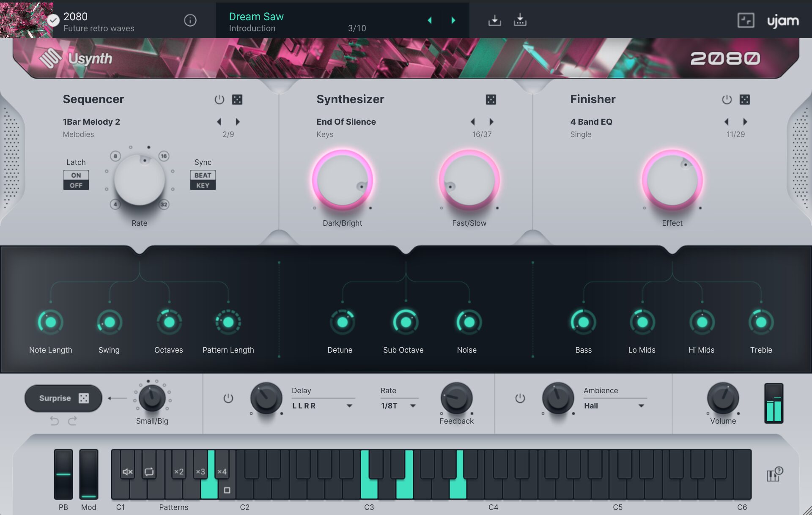Set Latch to OFF
Screen dimensions: 812x515
(76, 185)
